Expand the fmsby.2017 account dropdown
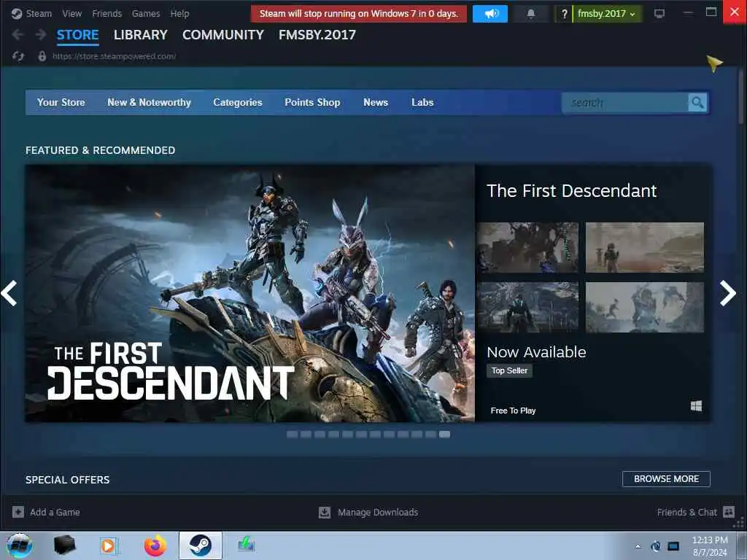Viewport: 747px width, 560px height. click(606, 13)
